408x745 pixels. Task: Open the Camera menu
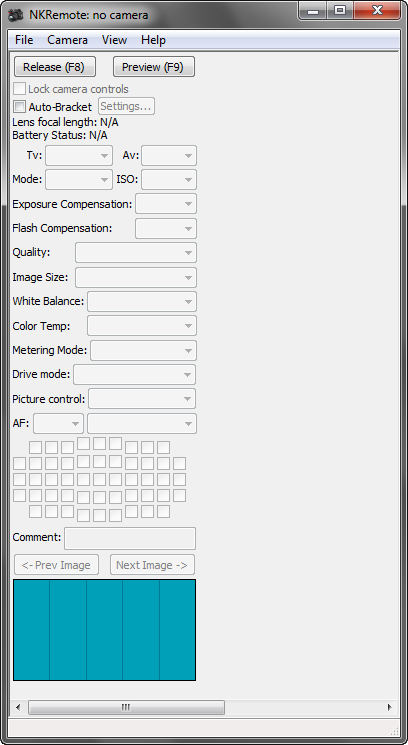click(67, 40)
